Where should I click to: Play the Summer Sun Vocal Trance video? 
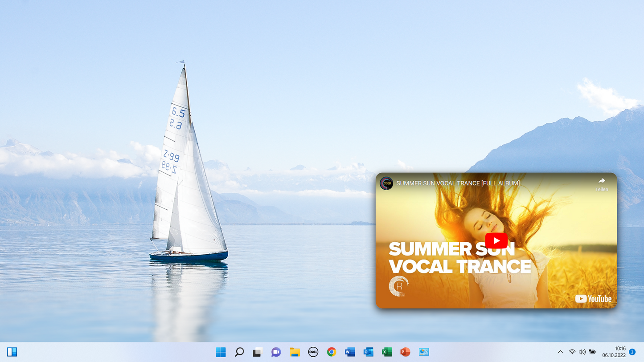[496, 241]
